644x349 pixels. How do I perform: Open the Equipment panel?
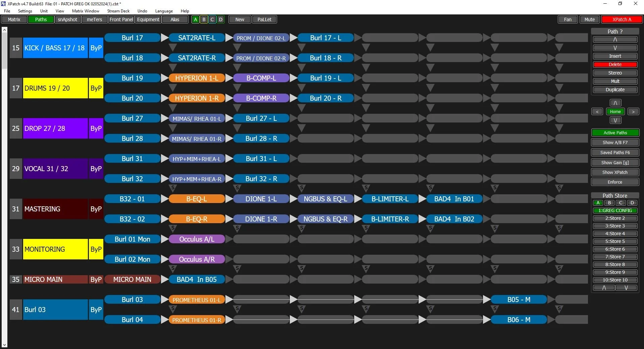[148, 19]
